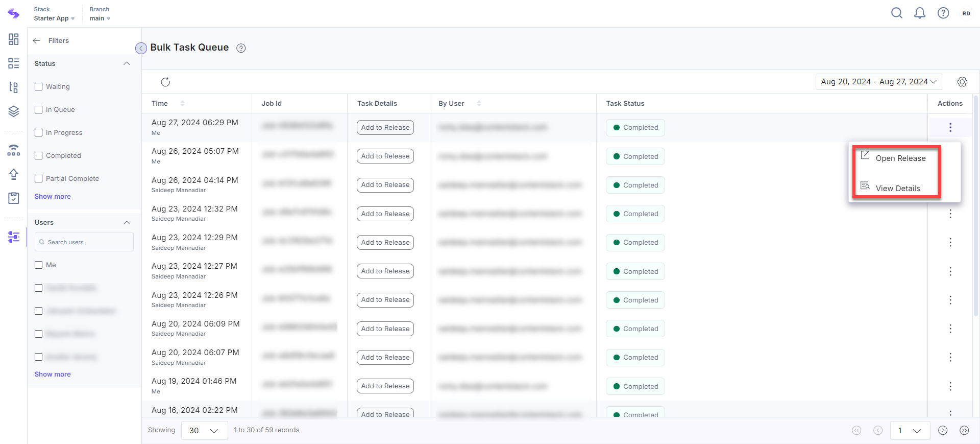
Task: Click the Job Id column header
Action: pyautogui.click(x=272, y=103)
